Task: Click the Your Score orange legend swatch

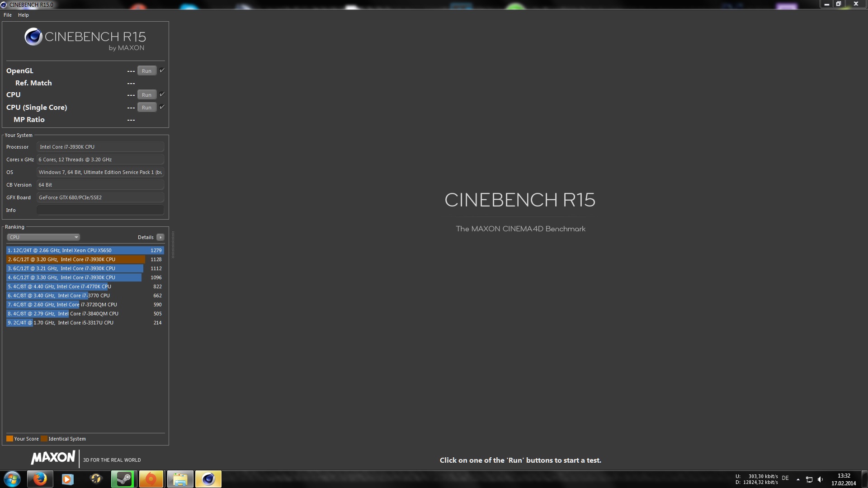Action: (x=9, y=439)
